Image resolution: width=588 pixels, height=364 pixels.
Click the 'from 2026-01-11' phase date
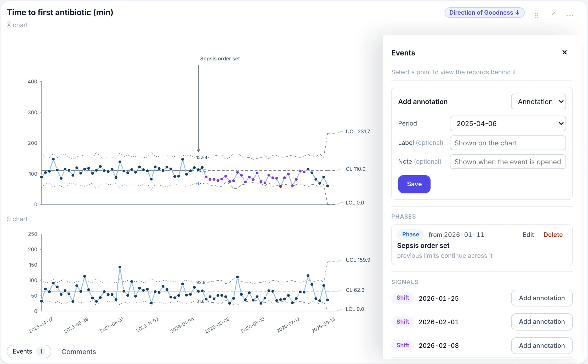(456, 235)
